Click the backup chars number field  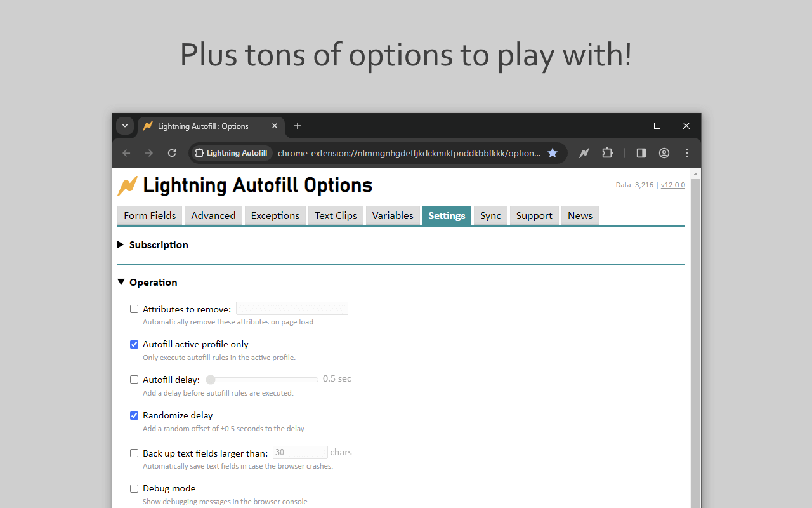[x=300, y=453]
